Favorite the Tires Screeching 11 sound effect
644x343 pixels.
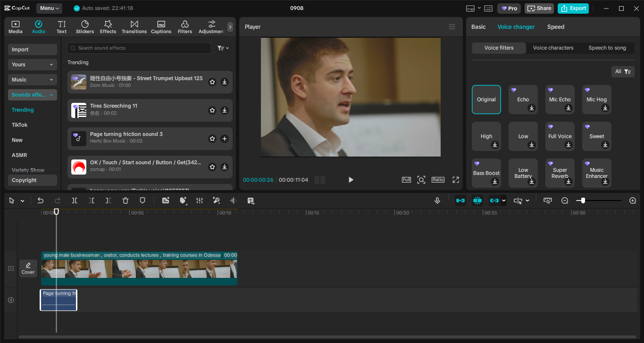pos(212,110)
